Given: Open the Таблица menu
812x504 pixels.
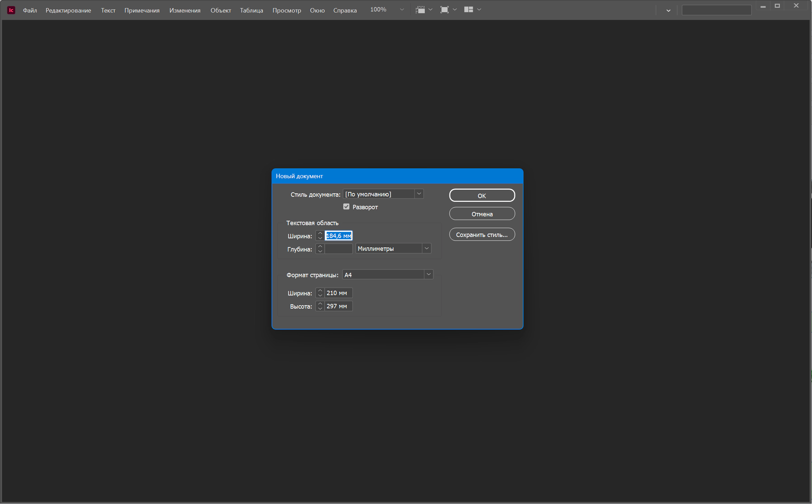Looking at the screenshot, I should [x=252, y=10].
